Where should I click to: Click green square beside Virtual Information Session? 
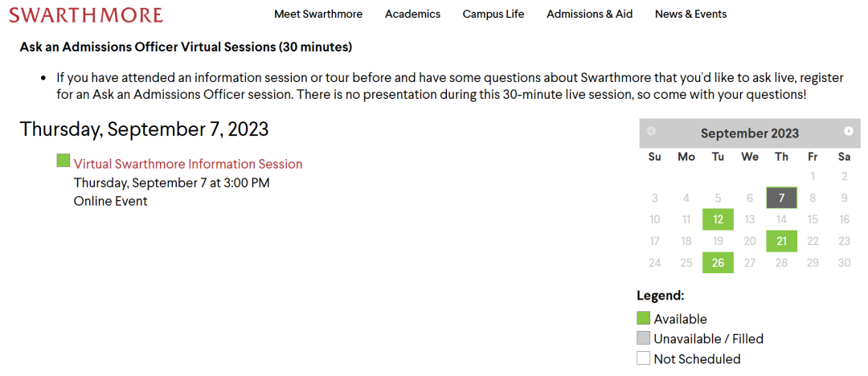click(63, 161)
